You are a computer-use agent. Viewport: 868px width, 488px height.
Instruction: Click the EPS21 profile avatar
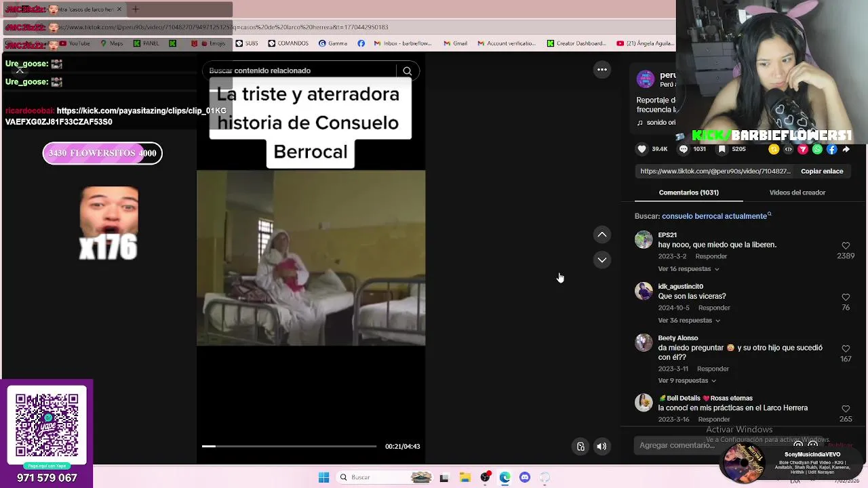click(644, 239)
